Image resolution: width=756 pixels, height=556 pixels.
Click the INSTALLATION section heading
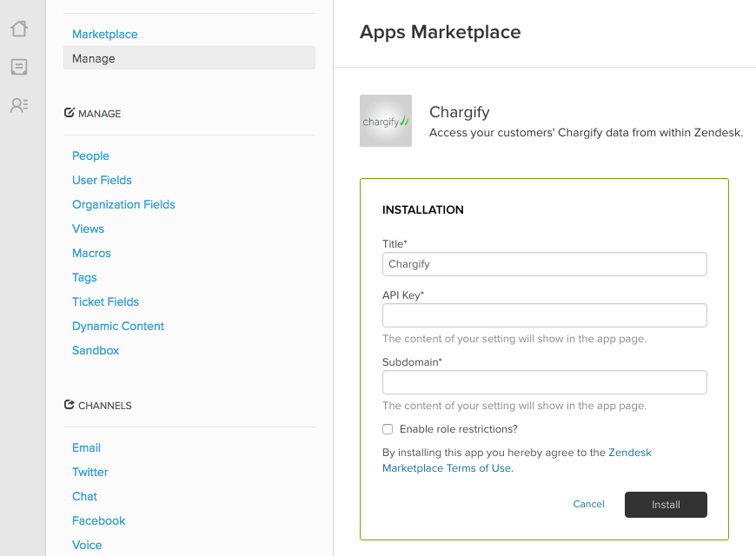pyautogui.click(x=423, y=209)
